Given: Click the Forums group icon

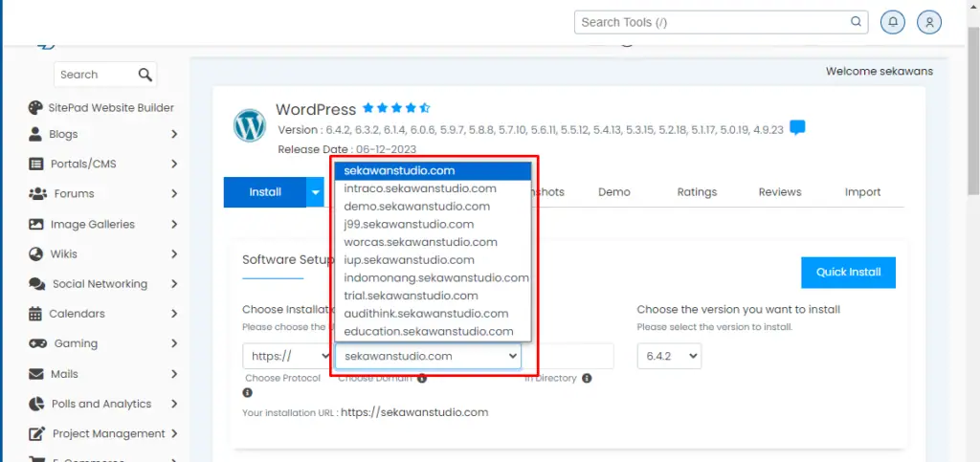Looking at the screenshot, I should tap(37, 193).
